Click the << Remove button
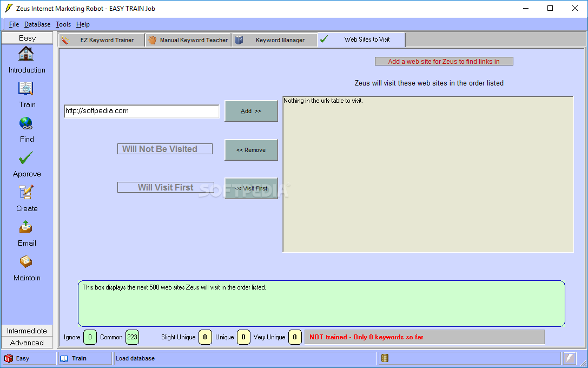The image size is (588, 368). coord(251,150)
